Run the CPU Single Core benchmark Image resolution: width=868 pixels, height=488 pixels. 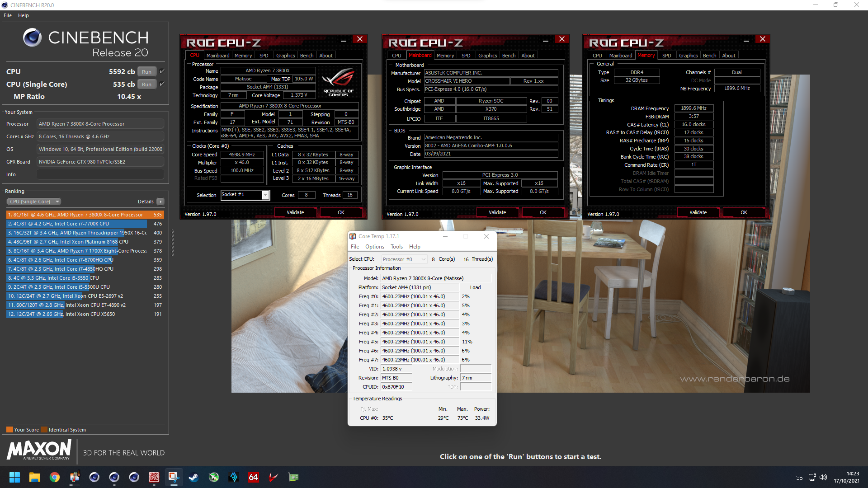point(146,84)
